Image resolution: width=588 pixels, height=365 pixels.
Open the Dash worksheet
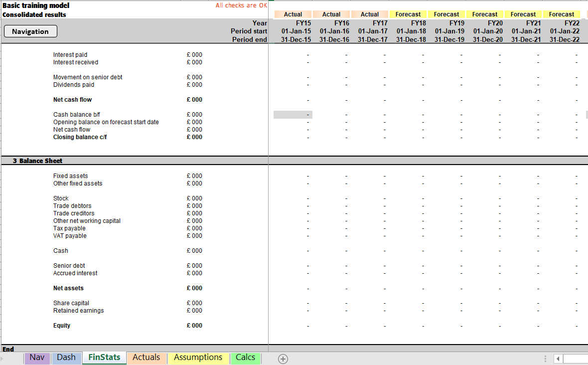[x=66, y=358]
